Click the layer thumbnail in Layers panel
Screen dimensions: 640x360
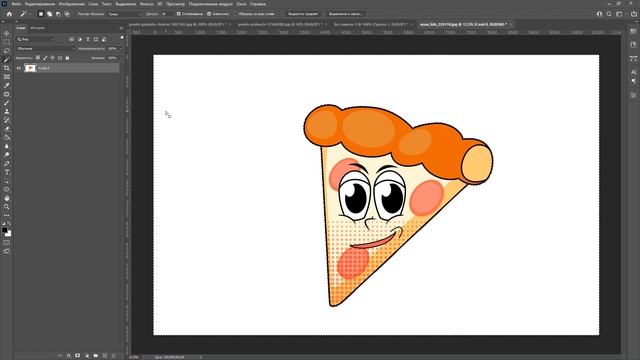click(x=30, y=68)
